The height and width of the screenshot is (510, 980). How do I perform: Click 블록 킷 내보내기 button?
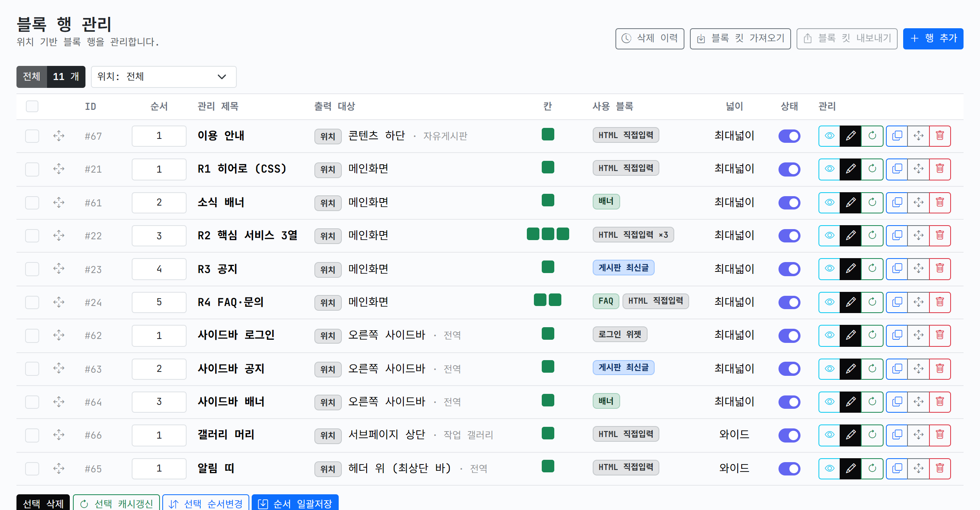pos(847,38)
